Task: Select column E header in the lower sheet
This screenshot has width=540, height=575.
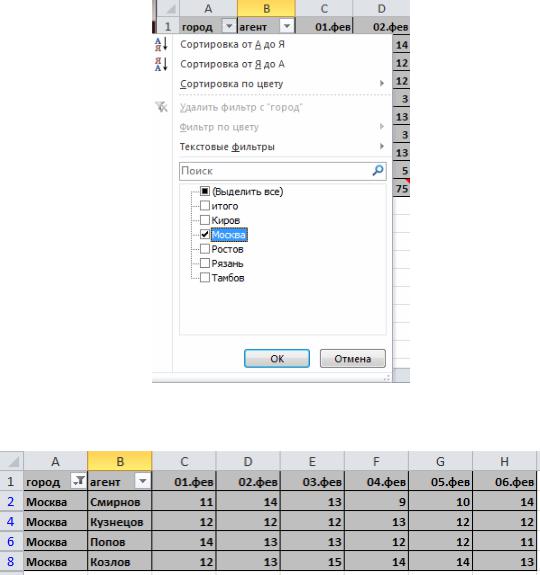Action: (312, 461)
